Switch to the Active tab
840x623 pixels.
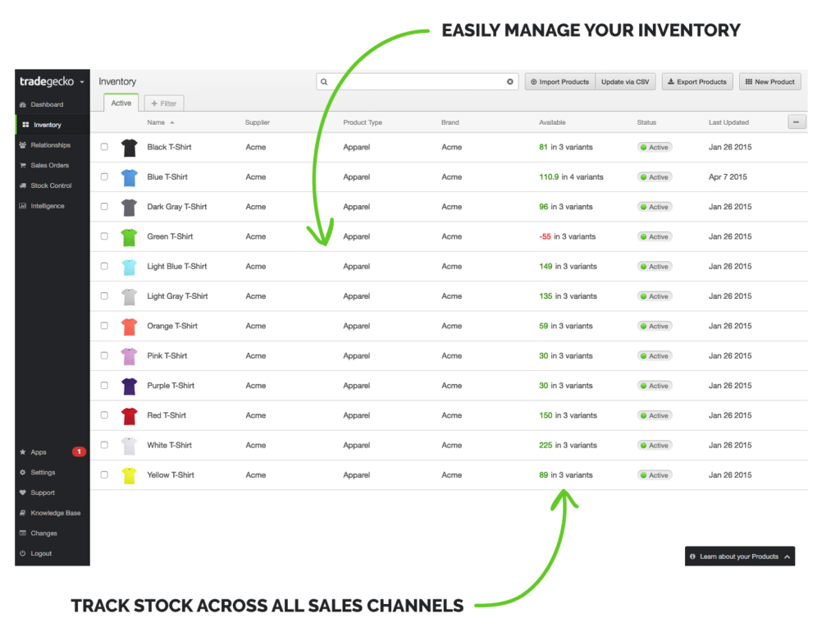tap(121, 103)
